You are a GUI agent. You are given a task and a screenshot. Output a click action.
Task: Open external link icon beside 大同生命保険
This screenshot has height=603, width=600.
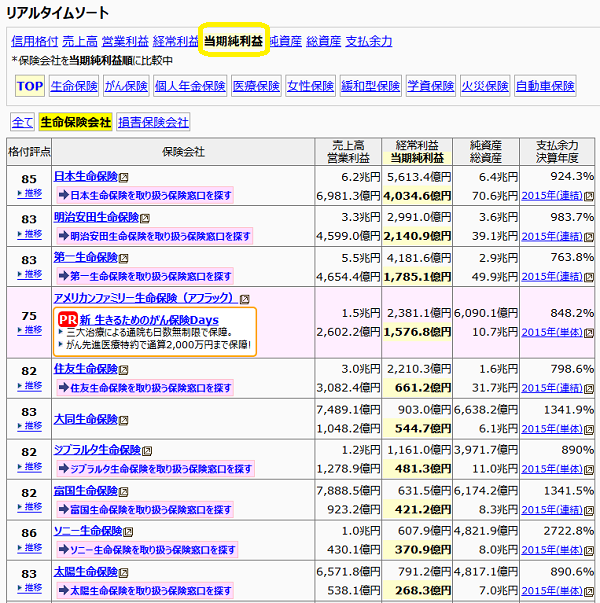tap(123, 420)
